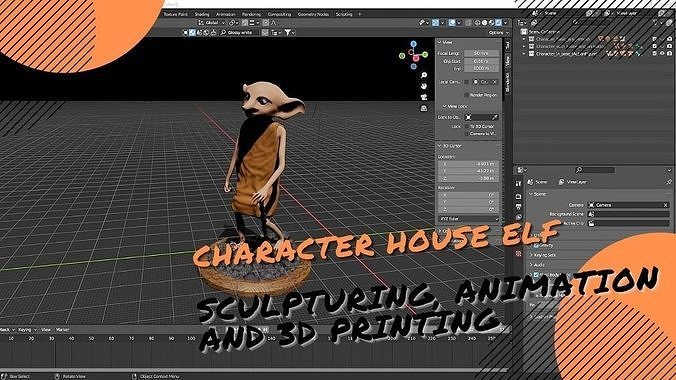Open the filter funnel dropdown
Screen dimensions: 676x380
[x=289, y=33]
